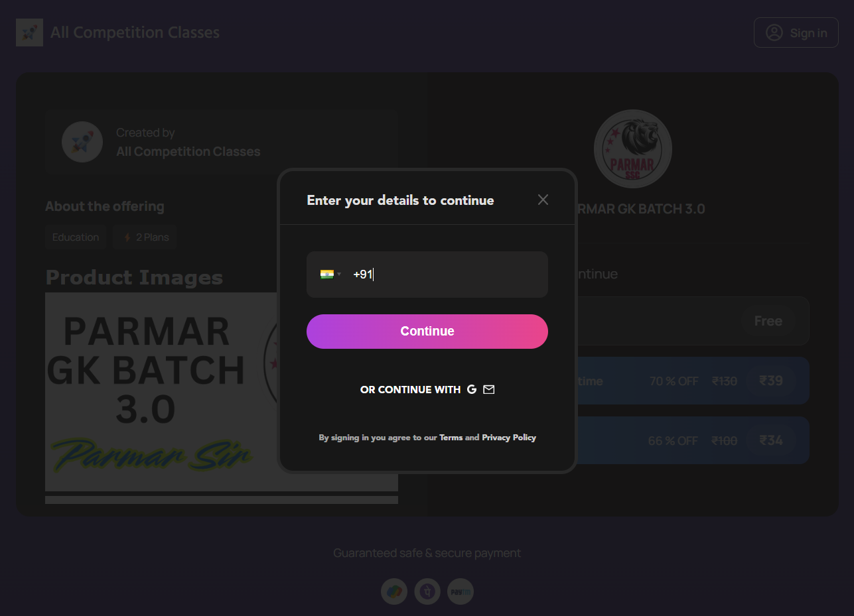This screenshot has height=616, width=854.
Task: Choose the ₹39 one-time plan
Action: pos(772,381)
